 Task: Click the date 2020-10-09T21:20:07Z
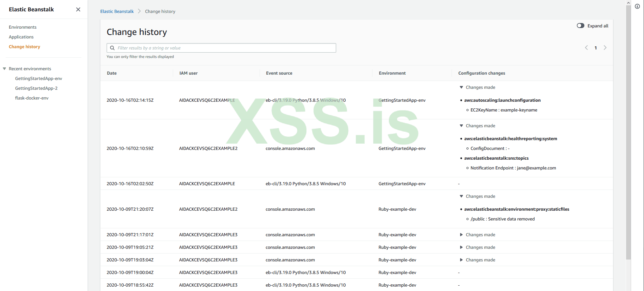tap(130, 209)
